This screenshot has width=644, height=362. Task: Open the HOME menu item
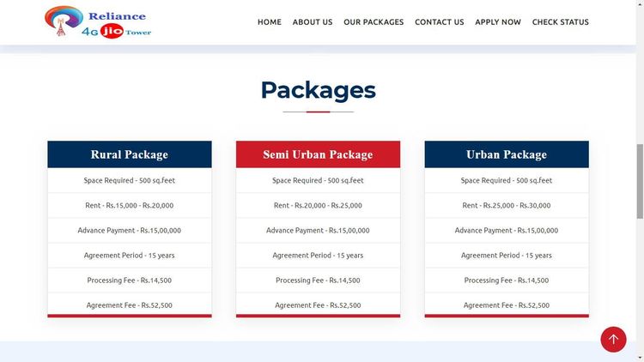tap(269, 22)
